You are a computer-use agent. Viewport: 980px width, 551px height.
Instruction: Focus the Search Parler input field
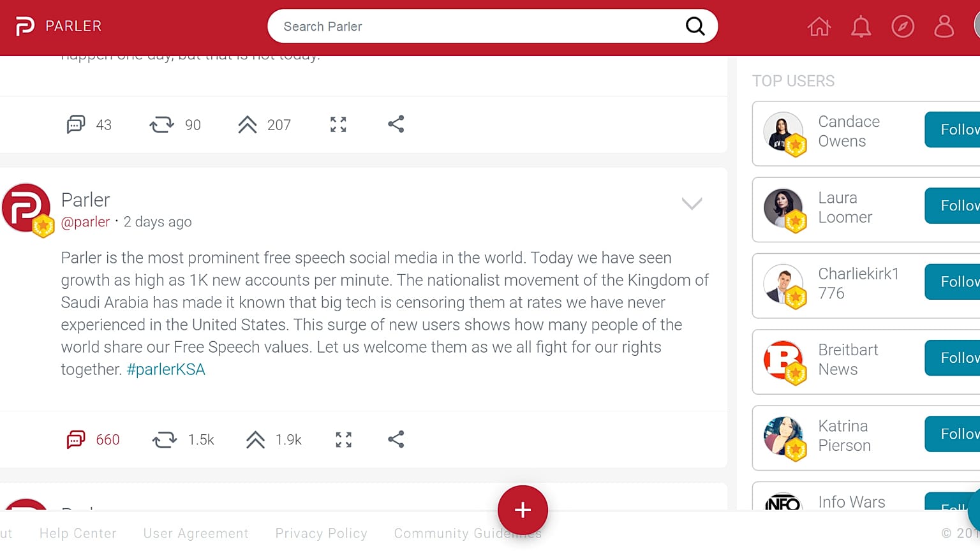tap(493, 26)
